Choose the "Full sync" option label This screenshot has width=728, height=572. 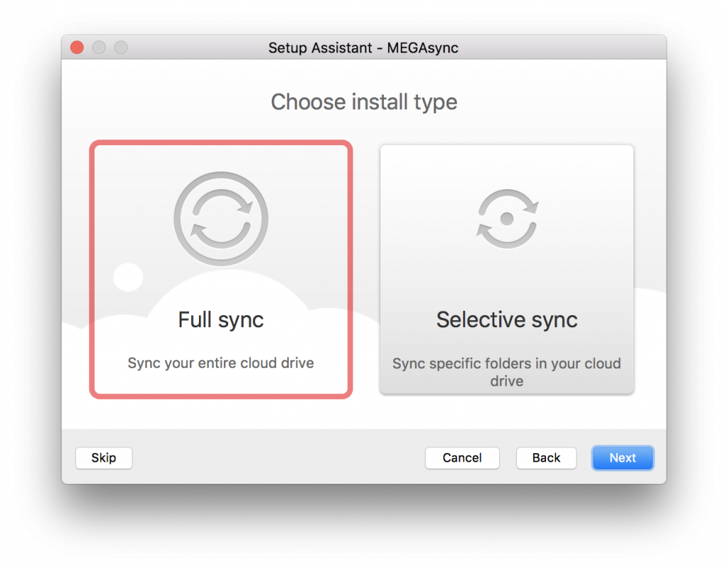[221, 320]
